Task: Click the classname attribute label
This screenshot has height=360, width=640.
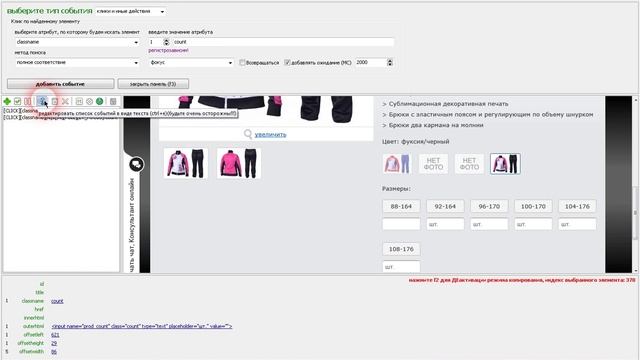Action: (33, 301)
